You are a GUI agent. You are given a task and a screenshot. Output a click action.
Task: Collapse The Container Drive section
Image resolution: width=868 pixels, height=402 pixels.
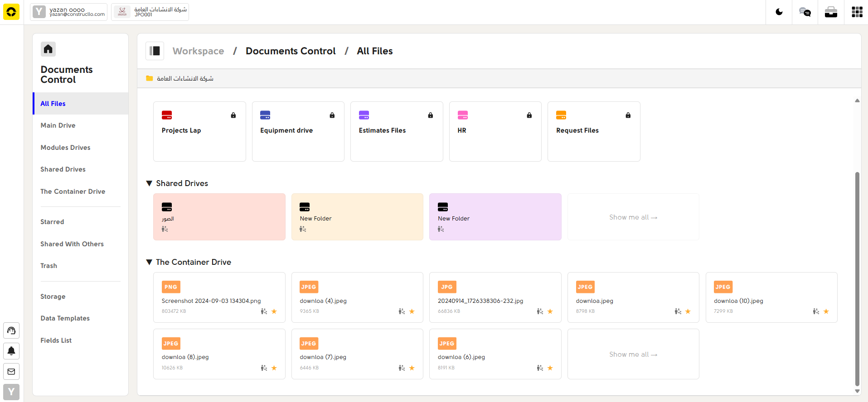pyautogui.click(x=149, y=262)
